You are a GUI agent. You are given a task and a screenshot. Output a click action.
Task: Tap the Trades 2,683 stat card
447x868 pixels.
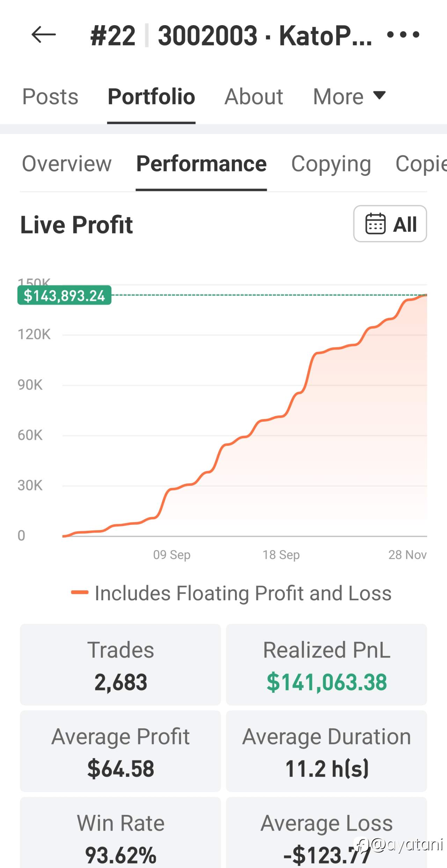click(120, 665)
